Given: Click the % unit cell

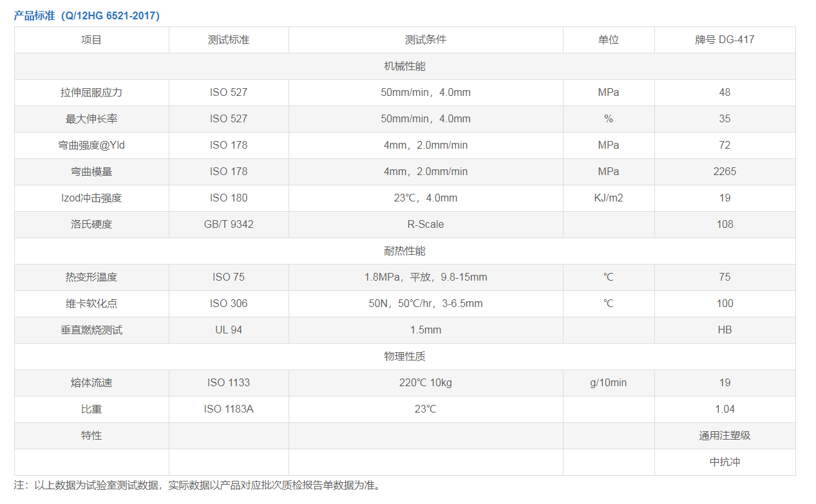Looking at the screenshot, I should click(x=609, y=119).
